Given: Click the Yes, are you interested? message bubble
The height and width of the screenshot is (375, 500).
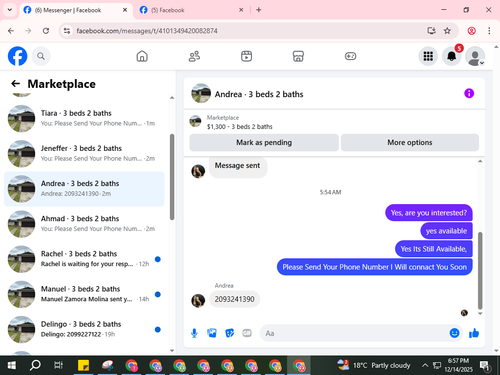Looking at the screenshot, I should [429, 213].
